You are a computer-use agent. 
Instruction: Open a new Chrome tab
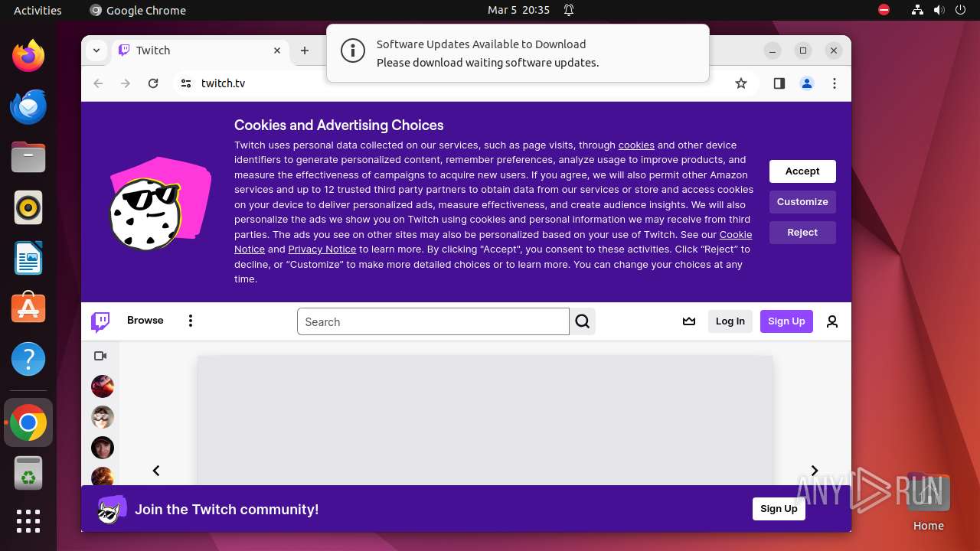(x=305, y=51)
